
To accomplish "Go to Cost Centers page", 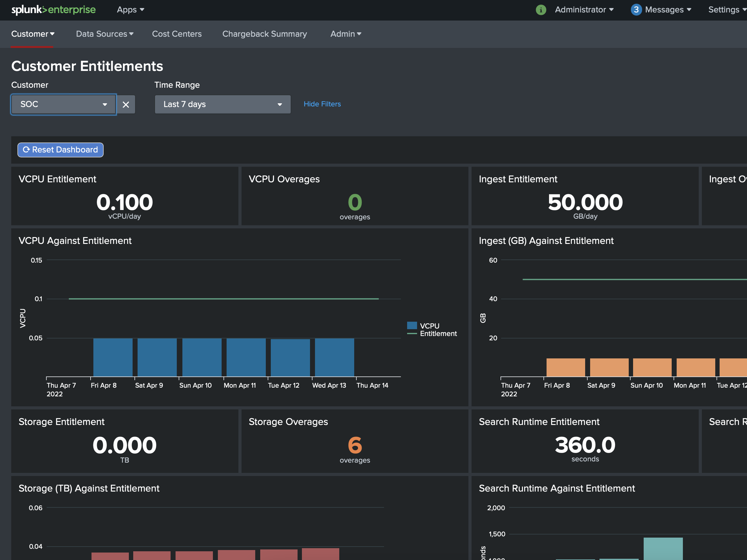I will point(176,34).
